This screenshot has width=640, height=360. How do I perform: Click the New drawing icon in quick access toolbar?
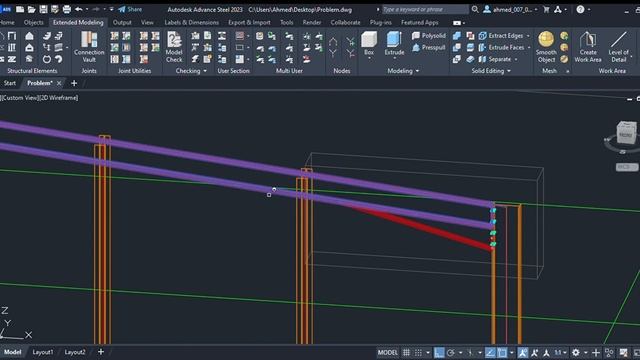click(x=20, y=9)
